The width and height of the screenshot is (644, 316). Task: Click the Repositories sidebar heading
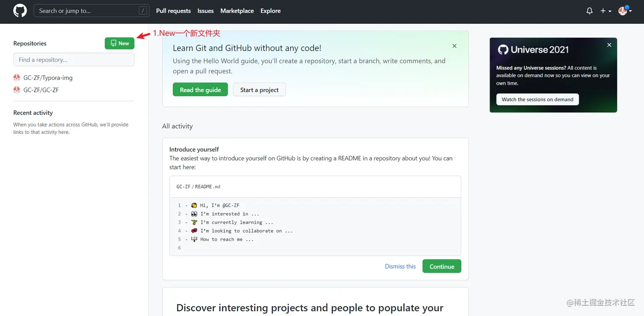pos(30,43)
